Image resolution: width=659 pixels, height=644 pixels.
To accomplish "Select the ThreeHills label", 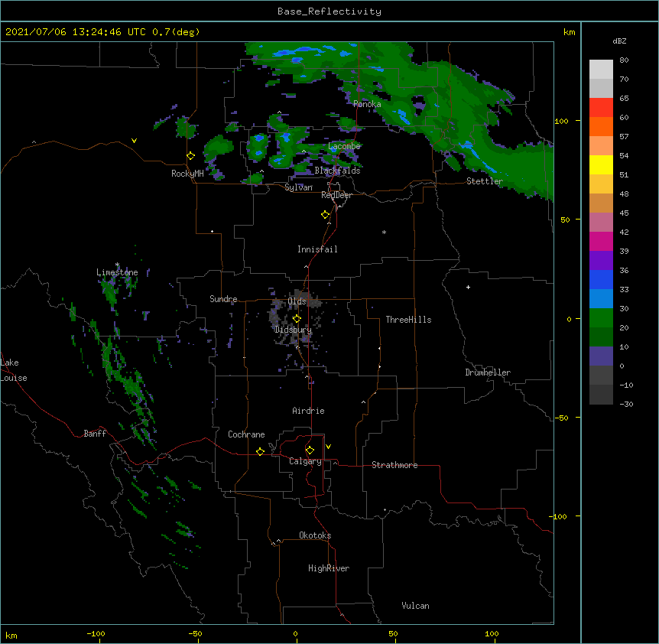I will [408, 320].
